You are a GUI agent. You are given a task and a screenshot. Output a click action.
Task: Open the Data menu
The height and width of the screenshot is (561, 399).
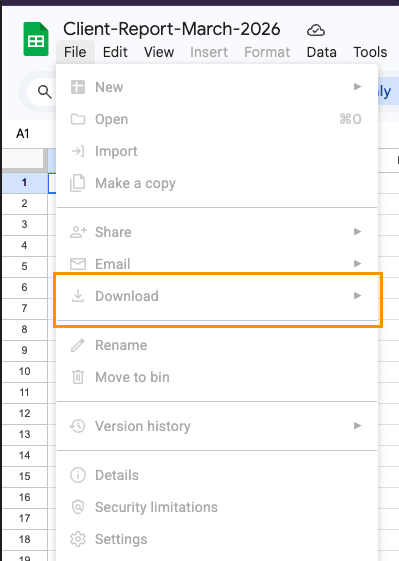321,52
